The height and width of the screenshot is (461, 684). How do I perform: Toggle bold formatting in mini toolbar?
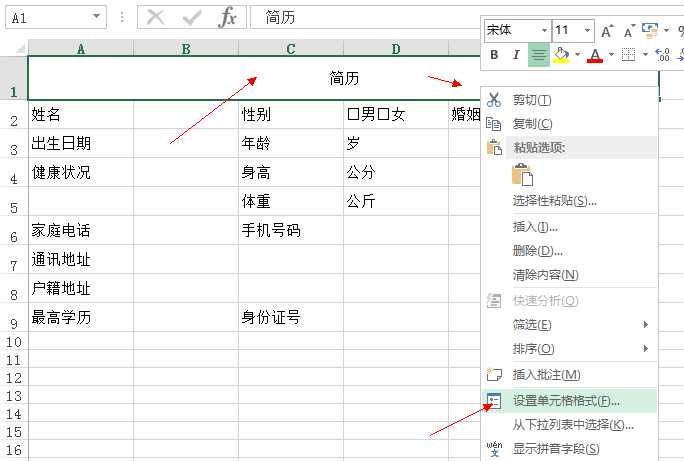[494, 55]
